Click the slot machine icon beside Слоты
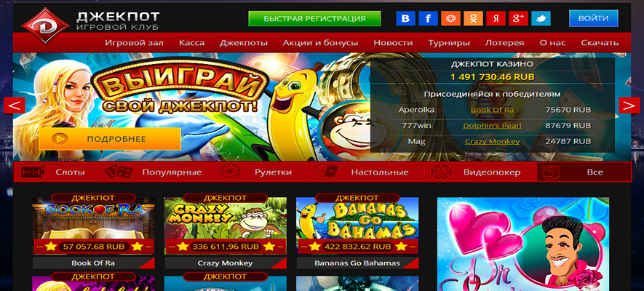The image size is (644, 291). tap(32, 172)
